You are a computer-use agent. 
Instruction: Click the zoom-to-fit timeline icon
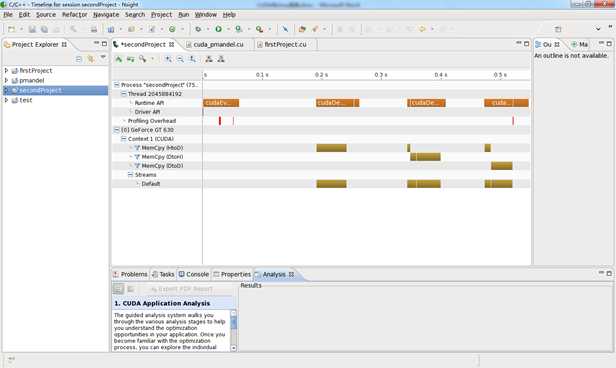click(x=192, y=59)
